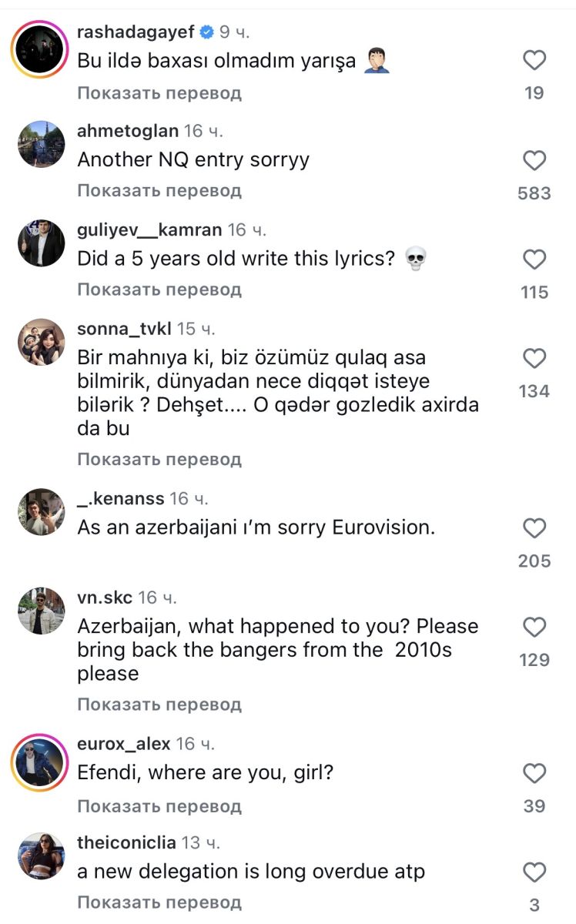576x924 pixels.
Task: Like sonna_tvkl's comment
Action: pos(534,359)
